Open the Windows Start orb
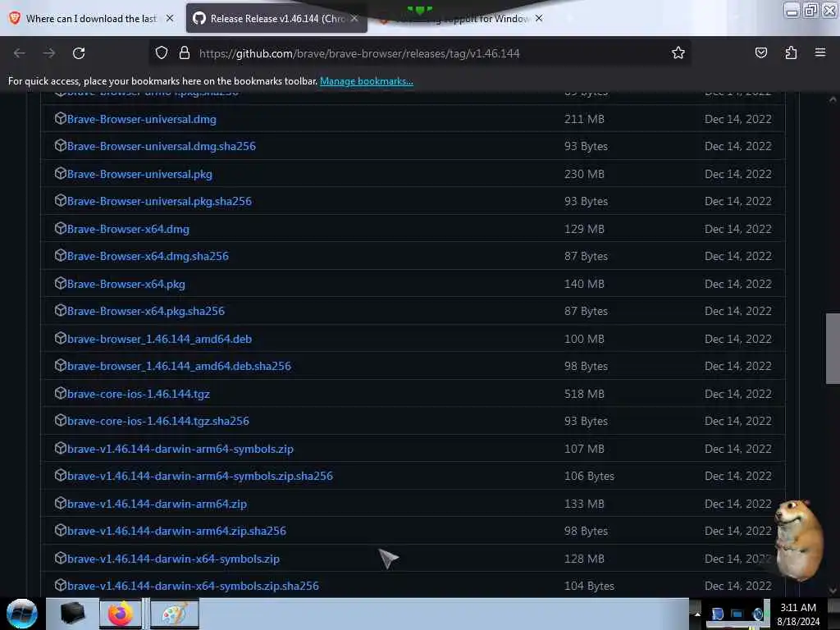Screen dimensions: 840x630 click(x=22, y=614)
